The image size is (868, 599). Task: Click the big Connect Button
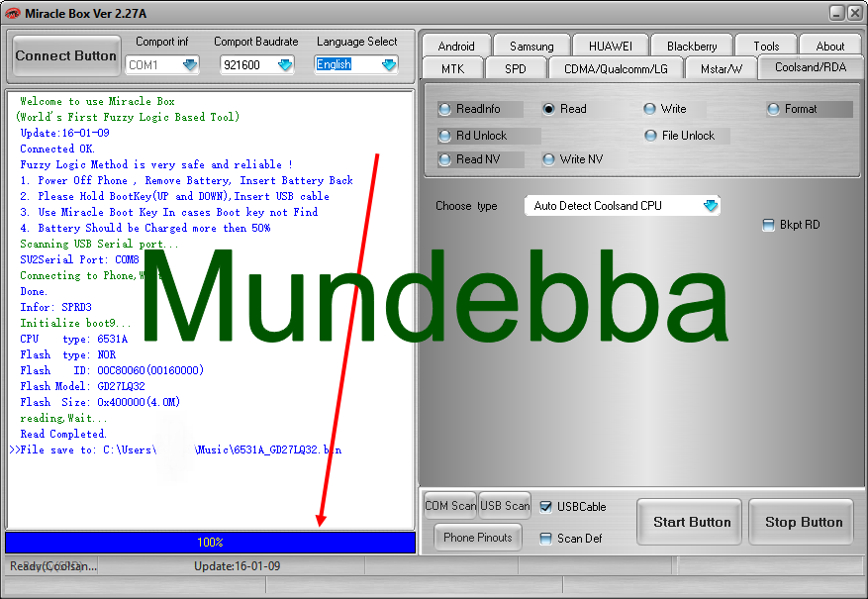coord(66,55)
